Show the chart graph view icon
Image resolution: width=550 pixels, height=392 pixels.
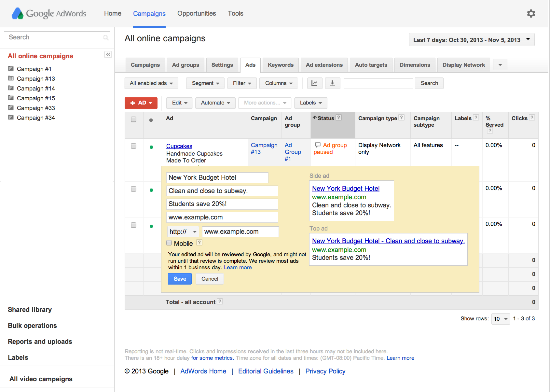click(315, 83)
